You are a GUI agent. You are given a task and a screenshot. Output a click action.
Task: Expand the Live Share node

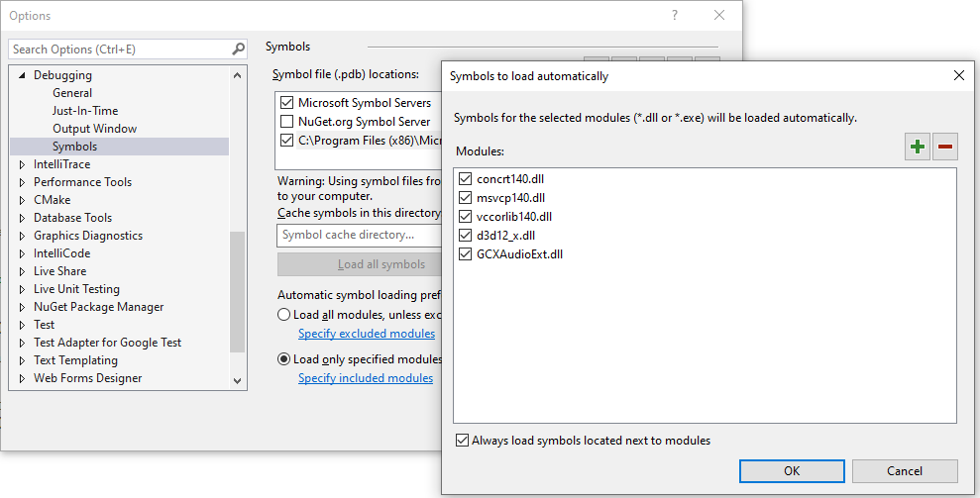[x=22, y=271]
